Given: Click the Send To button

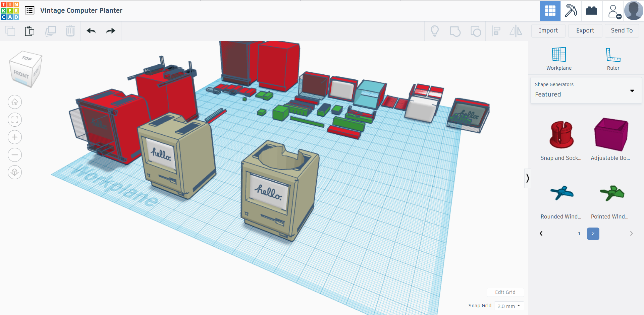Looking at the screenshot, I should (622, 30).
